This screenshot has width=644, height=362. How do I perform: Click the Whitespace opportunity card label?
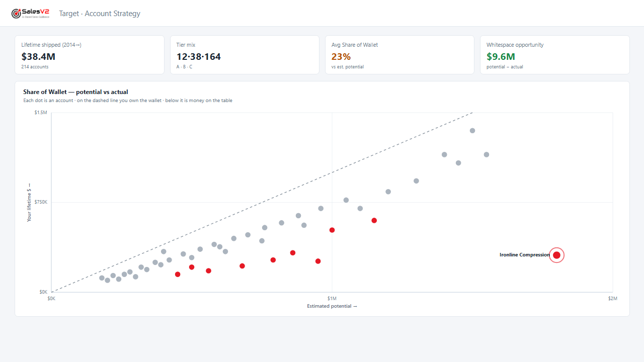click(515, 45)
